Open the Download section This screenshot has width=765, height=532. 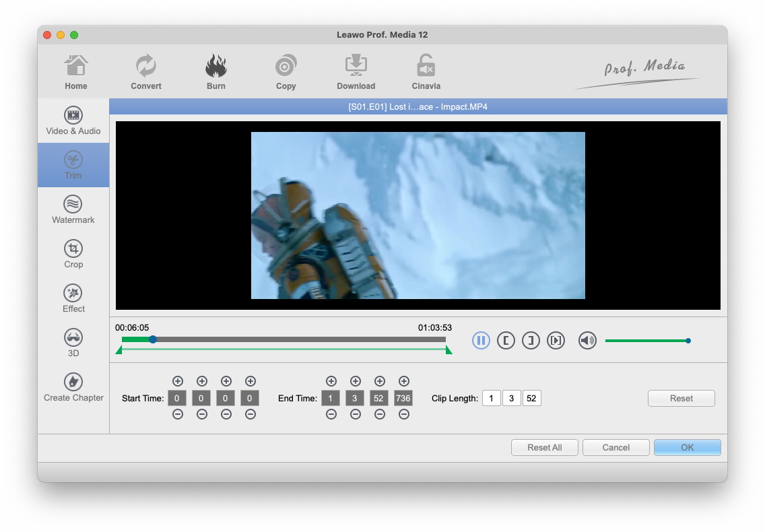(356, 72)
